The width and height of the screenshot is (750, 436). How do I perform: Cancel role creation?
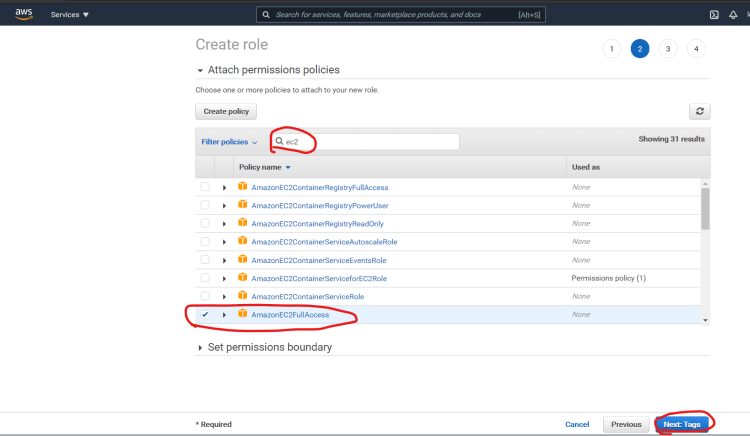577,424
